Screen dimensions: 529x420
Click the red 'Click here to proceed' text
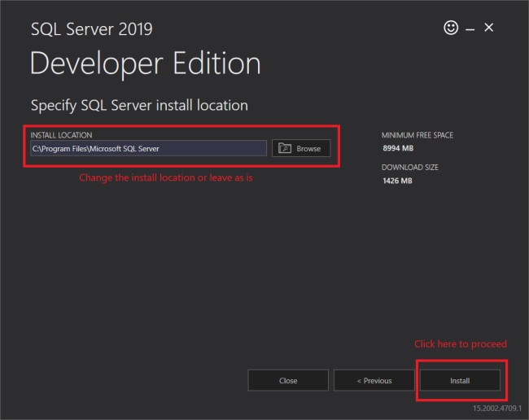[x=461, y=344]
